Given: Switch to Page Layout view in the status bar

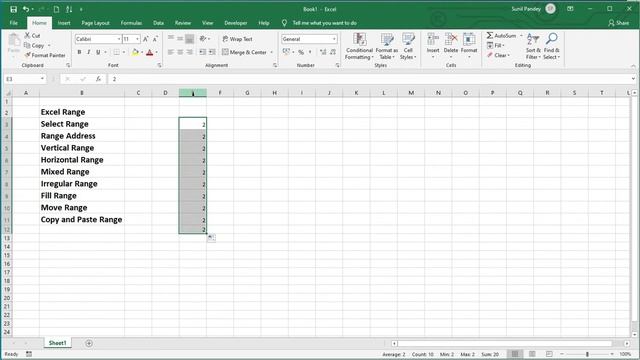Looking at the screenshot, I should (532, 354).
